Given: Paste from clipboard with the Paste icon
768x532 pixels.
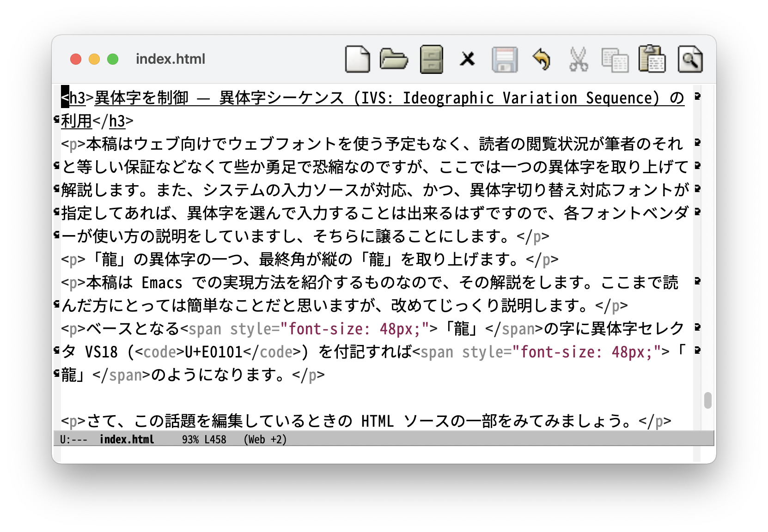Looking at the screenshot, I should (652, 59).
